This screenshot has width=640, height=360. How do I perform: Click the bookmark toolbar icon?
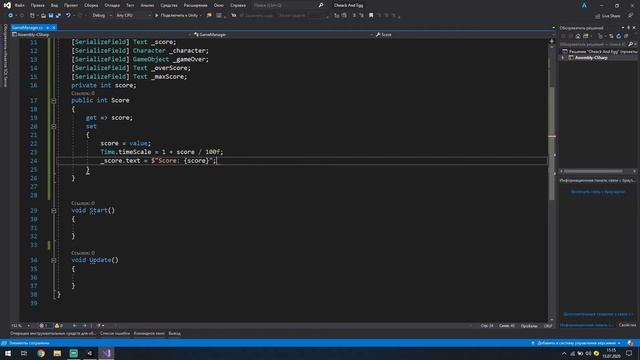(x=371, y=16)
